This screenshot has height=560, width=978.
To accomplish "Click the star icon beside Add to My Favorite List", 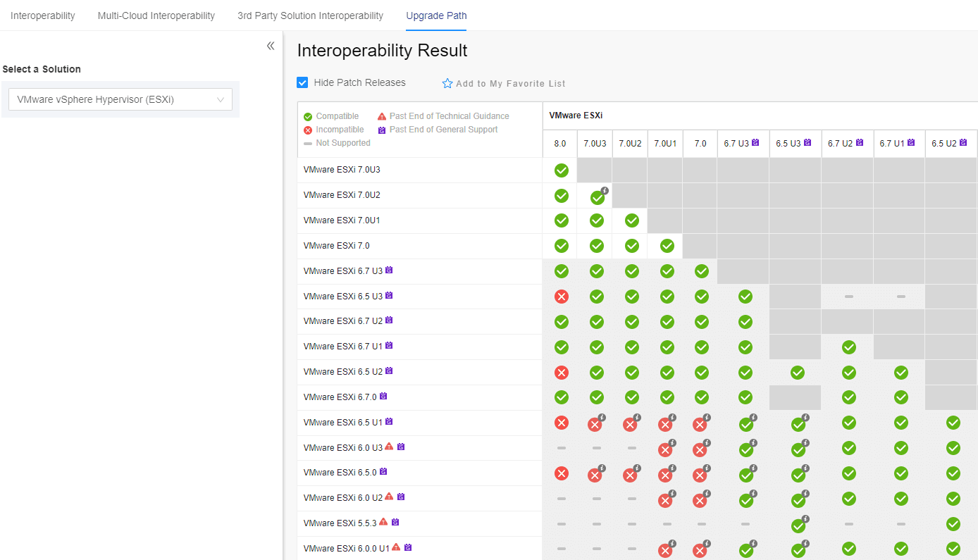I will 447,83.
